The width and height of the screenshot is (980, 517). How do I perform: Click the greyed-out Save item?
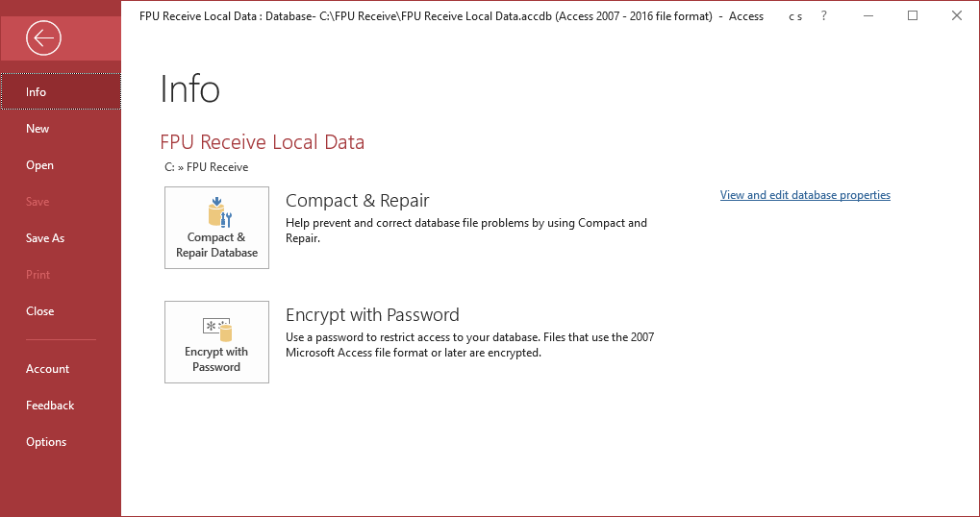point(38,202)
